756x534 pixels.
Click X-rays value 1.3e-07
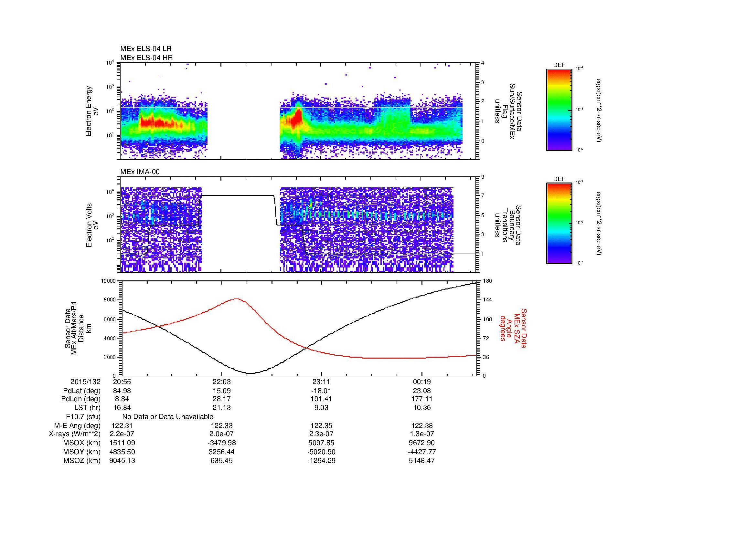422,434
